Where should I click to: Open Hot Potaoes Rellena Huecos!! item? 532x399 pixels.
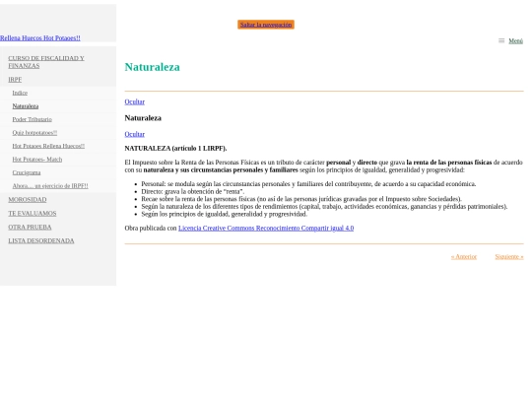click(x=48, y=146)
